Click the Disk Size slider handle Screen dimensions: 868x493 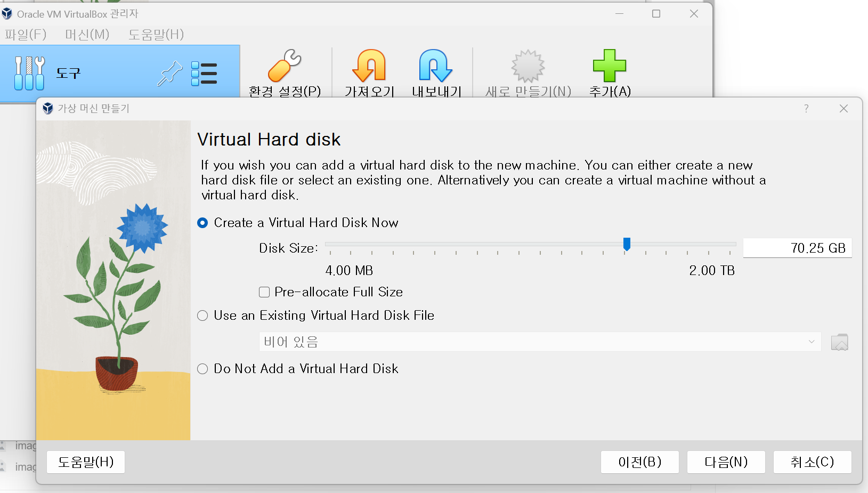(627, 244)
